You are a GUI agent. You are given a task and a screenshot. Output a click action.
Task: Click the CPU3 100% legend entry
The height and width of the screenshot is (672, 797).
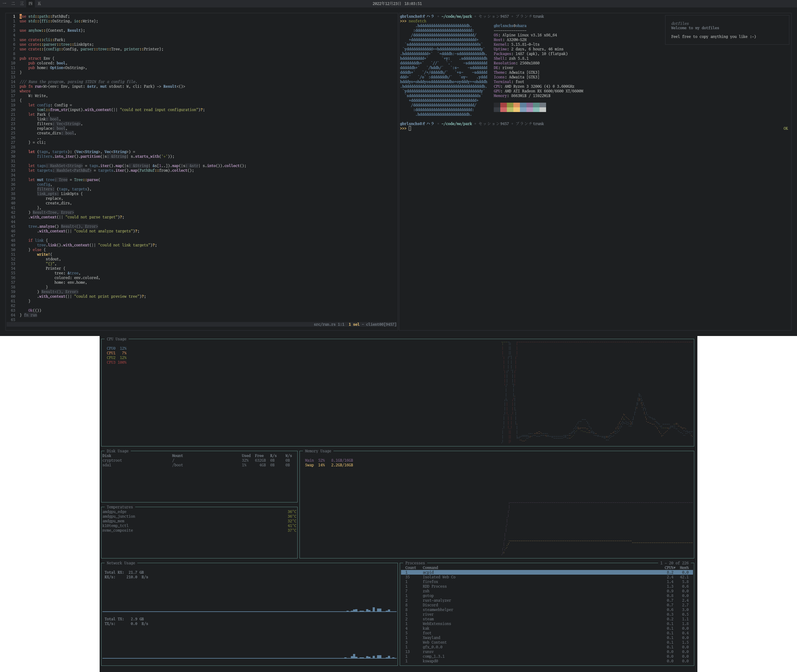pyautogui.click(x=116, y=362)
